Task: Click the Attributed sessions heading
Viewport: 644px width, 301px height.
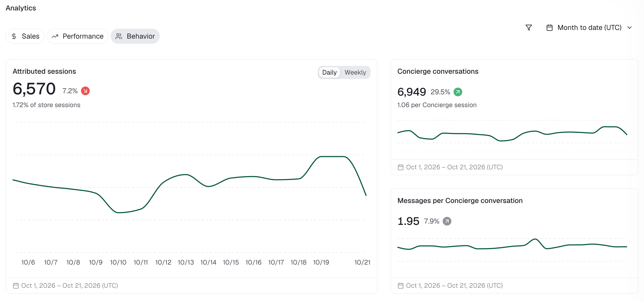Action: pyautogui.click(x=44, y=71)
